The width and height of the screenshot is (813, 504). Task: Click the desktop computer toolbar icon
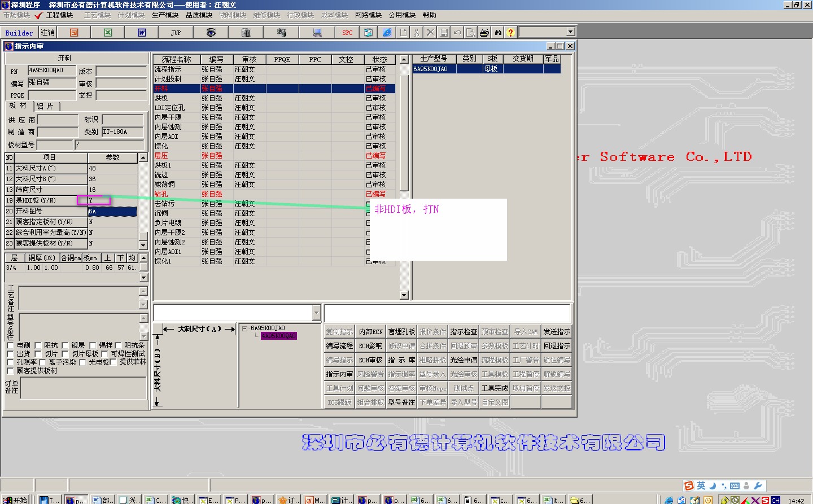tap(317, 33)
